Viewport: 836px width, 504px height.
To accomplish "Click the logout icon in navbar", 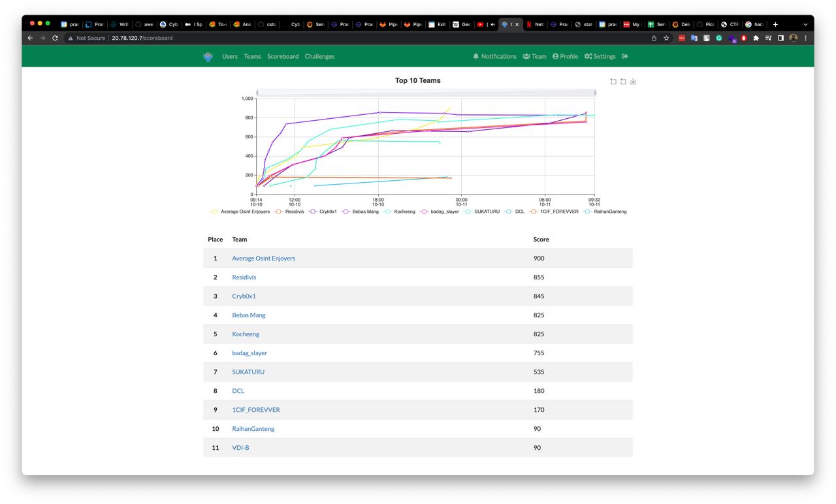I will (625, 57).
